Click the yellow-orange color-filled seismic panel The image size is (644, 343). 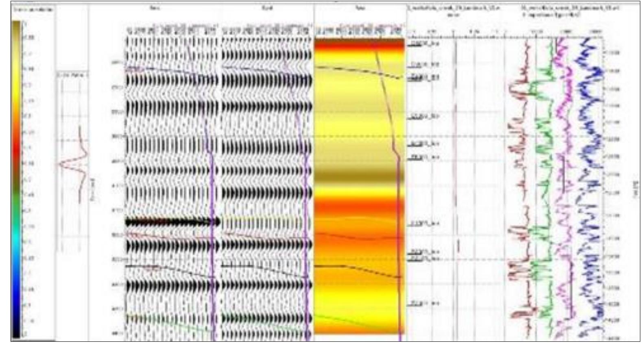360,187
